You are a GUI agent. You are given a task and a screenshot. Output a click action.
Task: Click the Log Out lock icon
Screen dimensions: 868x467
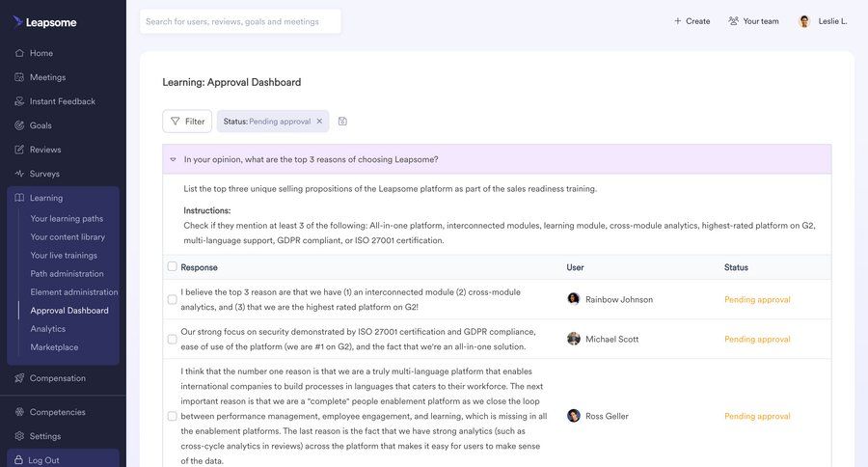click(x=19, y=460)
